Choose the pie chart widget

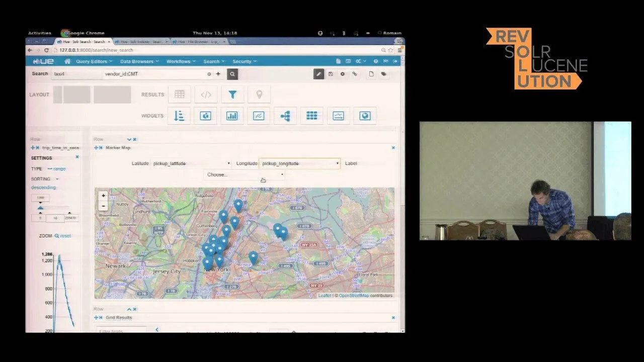pos(205,116)
